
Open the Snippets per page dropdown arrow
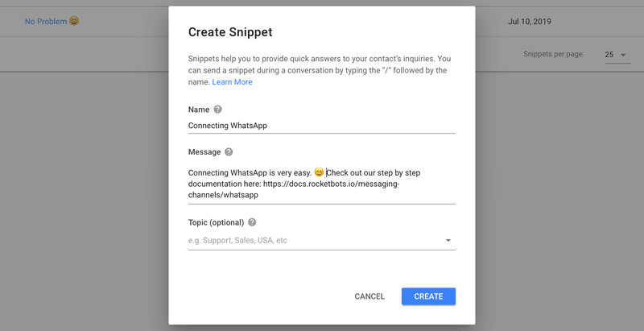623,55
